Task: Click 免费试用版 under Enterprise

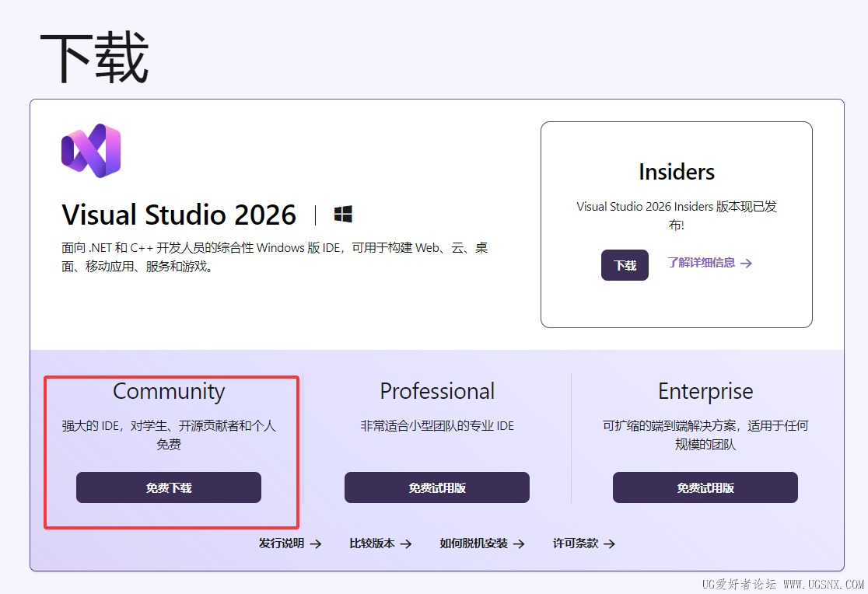Action: (705, 487)
